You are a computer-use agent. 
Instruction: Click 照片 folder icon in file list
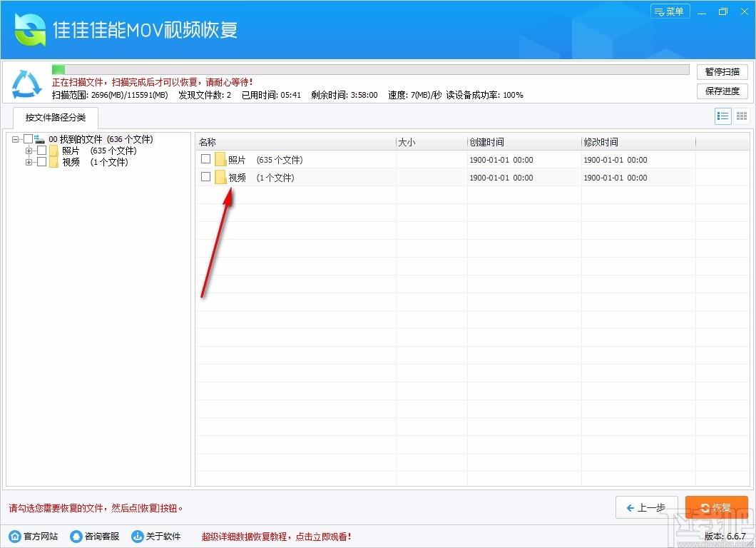220,159
